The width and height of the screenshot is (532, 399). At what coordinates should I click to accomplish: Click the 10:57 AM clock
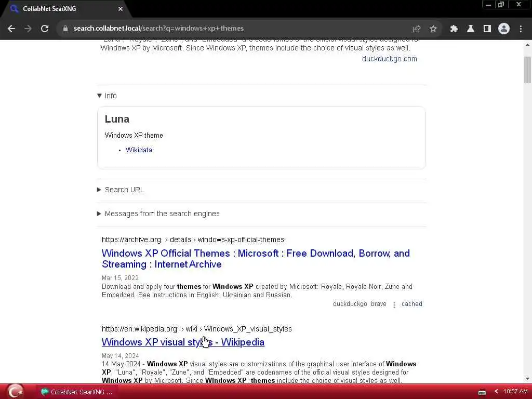[x=515, y=392]
